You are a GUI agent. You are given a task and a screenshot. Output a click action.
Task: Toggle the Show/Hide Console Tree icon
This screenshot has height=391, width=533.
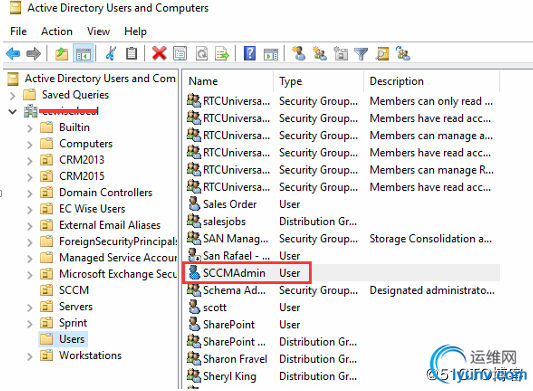point(83,53)
